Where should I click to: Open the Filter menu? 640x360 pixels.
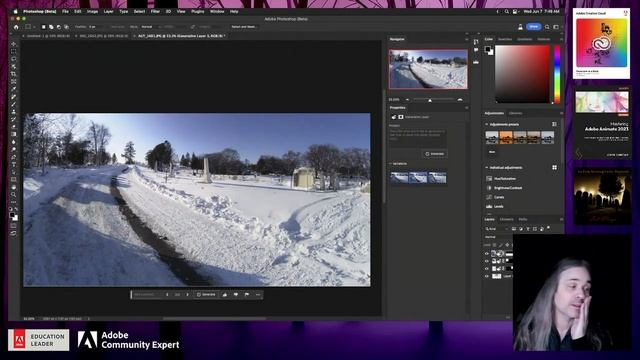pos(155,11)
